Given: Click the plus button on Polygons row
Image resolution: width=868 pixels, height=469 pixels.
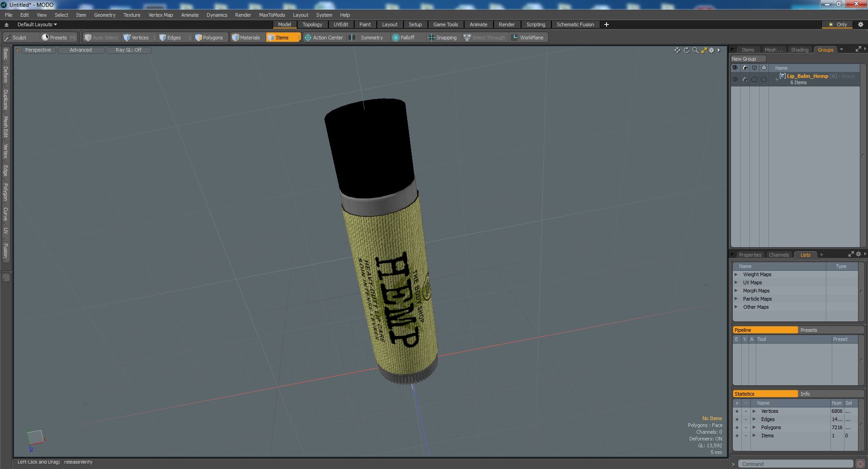Looking at the screenshot, I should 737,427.
